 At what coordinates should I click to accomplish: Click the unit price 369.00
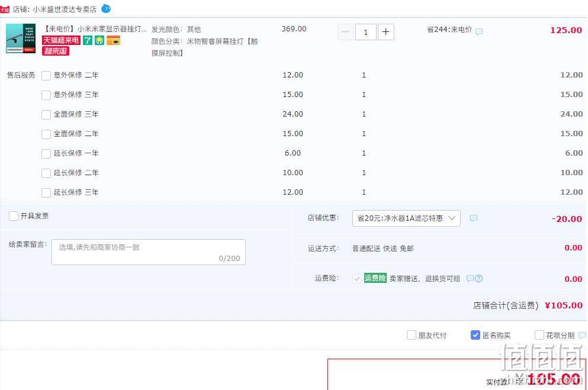(x=294, y=29)
